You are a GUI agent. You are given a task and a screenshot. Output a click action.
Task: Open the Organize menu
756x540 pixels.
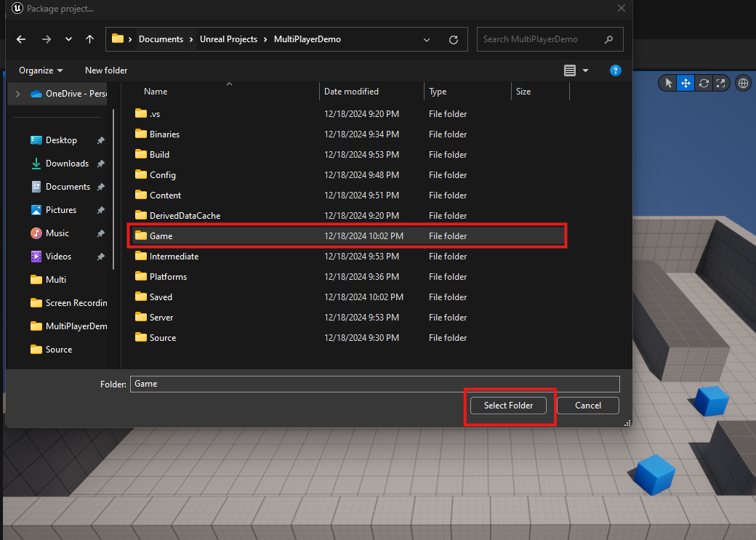[x=41, y=70]
